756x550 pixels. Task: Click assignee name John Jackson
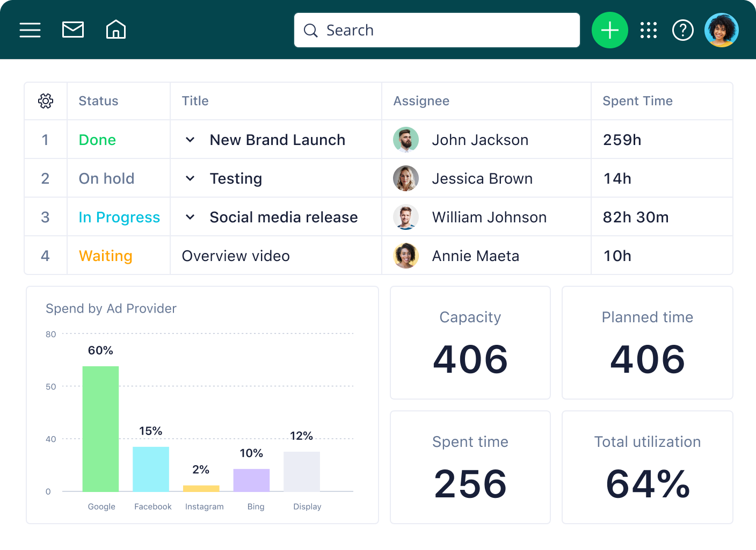click(480, 140)
